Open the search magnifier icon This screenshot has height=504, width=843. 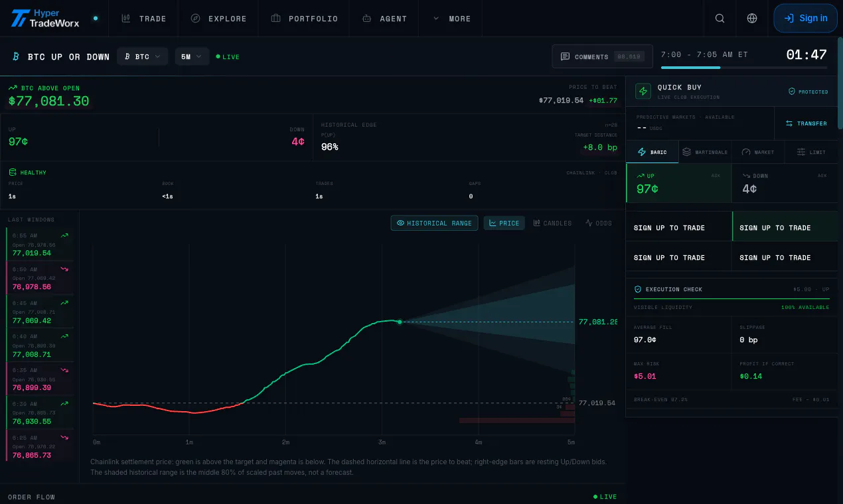click(x=720, y=19)
